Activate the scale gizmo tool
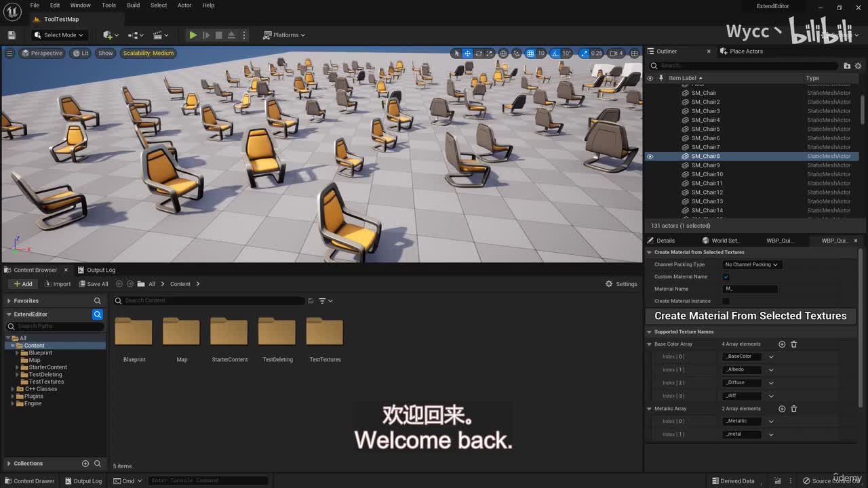Image resolution: width=868 pixels, height=488 pixels. (x=490, y=53)
